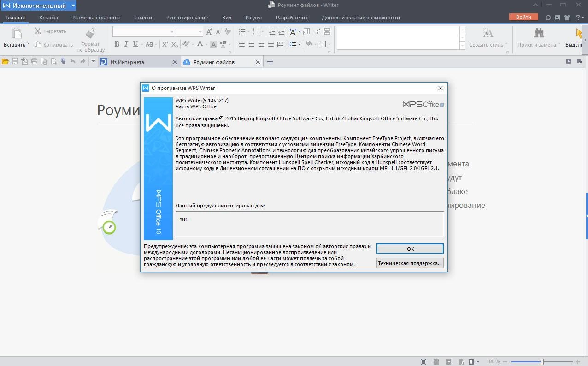Screen dimensions: 588x366
Task: Click the Cut (Вырезать) scissors button
Action: [51, 31]
